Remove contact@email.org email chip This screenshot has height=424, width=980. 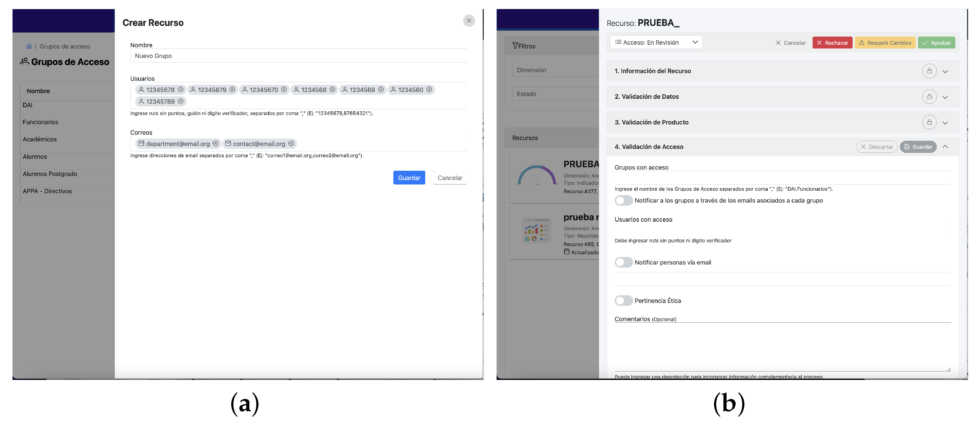[291, 143]
